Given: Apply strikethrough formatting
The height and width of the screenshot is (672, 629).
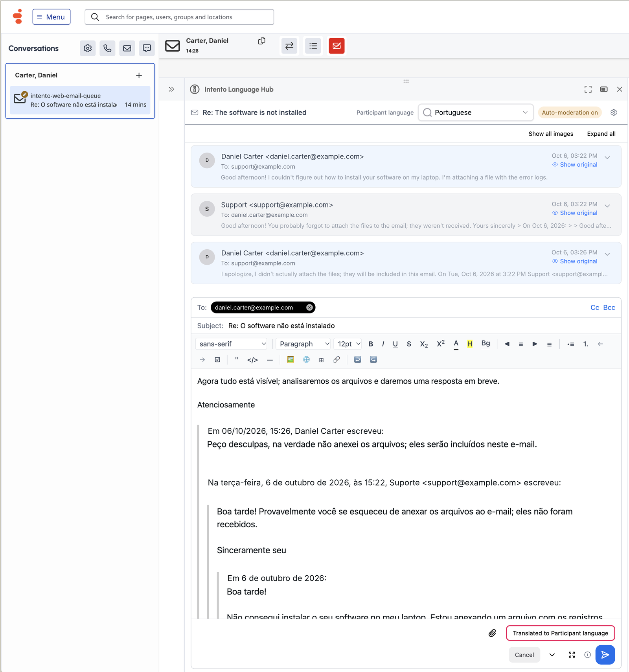Looking at the screenshot, I should click(409, 344).
